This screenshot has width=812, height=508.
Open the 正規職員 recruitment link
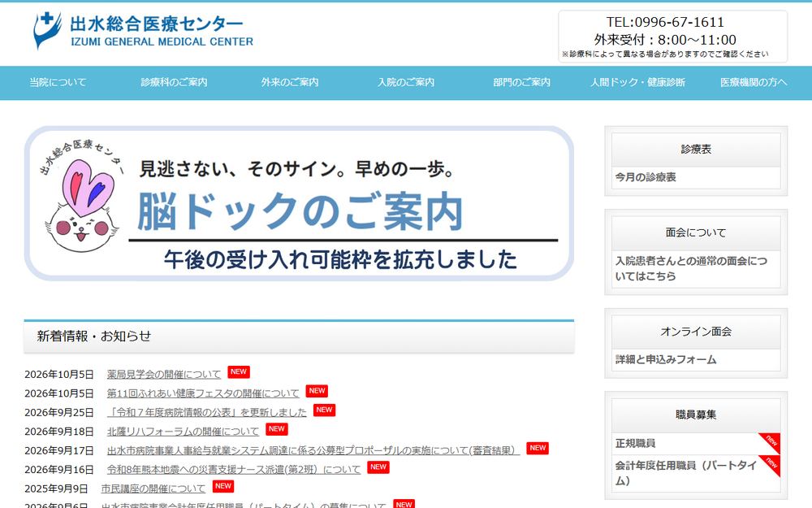[x=636, y=443]
